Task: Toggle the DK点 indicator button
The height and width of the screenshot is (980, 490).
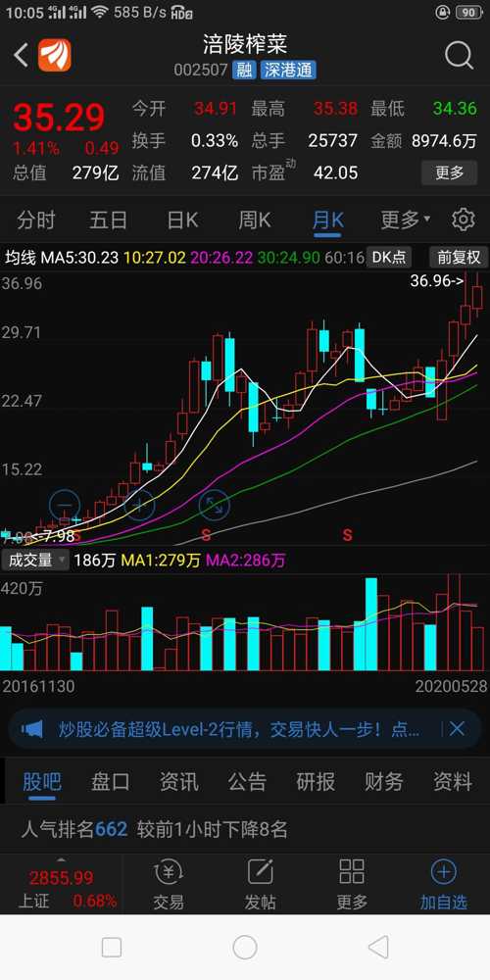Action: [389, 257]
